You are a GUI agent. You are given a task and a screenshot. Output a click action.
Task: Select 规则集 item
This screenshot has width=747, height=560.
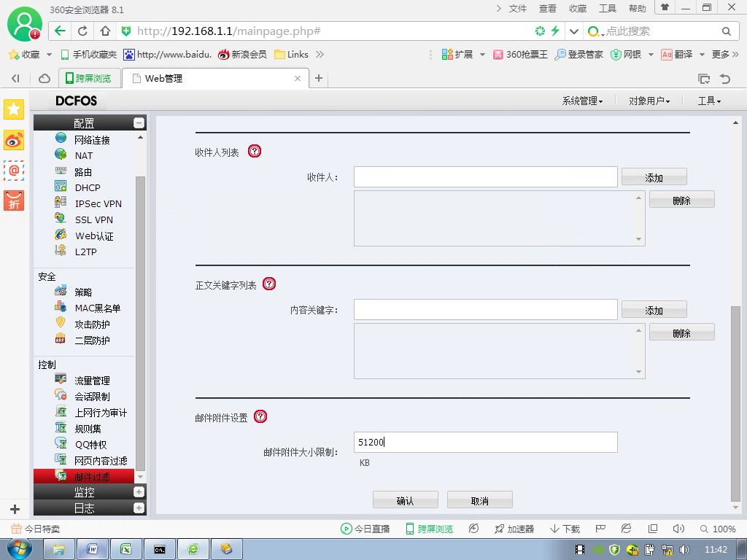(x=88, y=429)
